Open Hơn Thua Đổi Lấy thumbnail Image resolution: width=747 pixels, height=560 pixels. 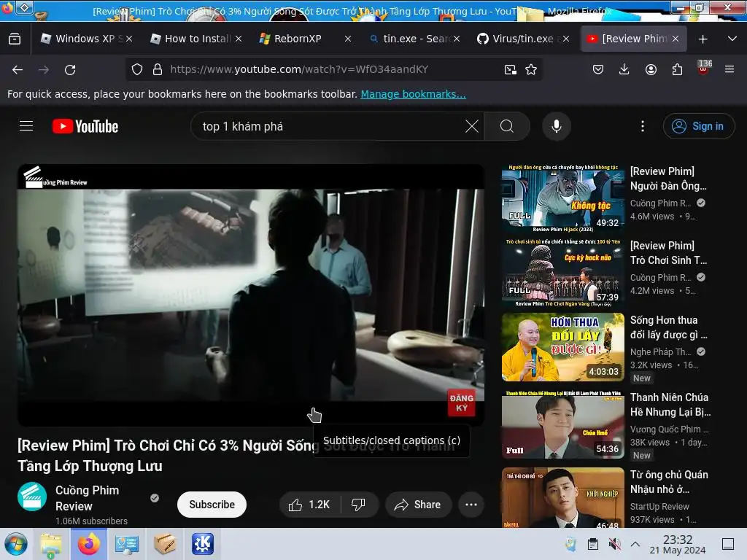pos(562,347)
